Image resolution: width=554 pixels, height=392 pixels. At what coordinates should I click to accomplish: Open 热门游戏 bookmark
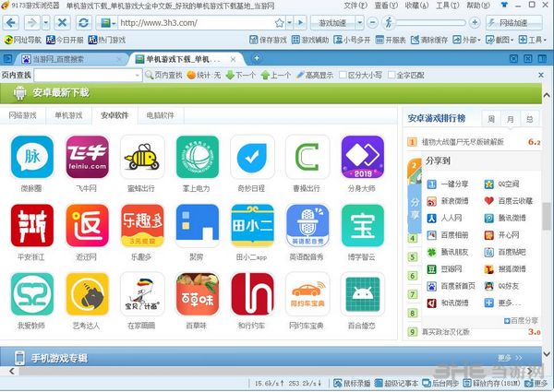(x=107, y=40)
